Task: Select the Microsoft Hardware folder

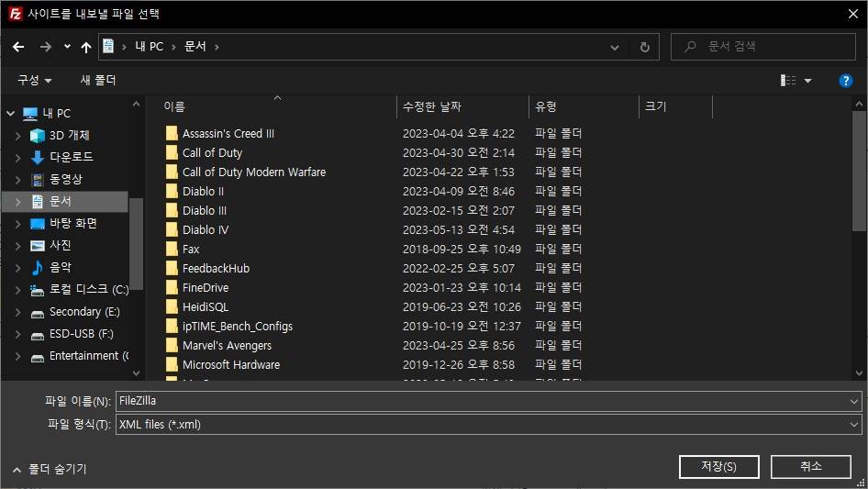Action: point(231,365)
